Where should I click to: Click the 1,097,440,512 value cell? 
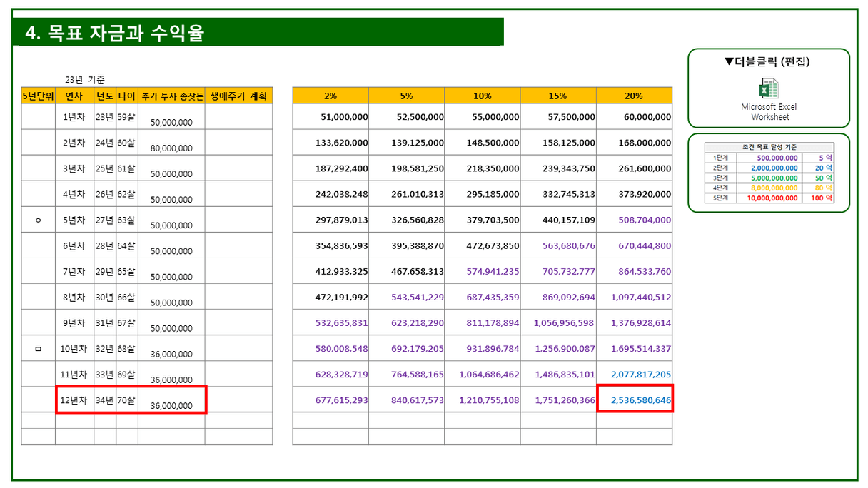point(634,298)
